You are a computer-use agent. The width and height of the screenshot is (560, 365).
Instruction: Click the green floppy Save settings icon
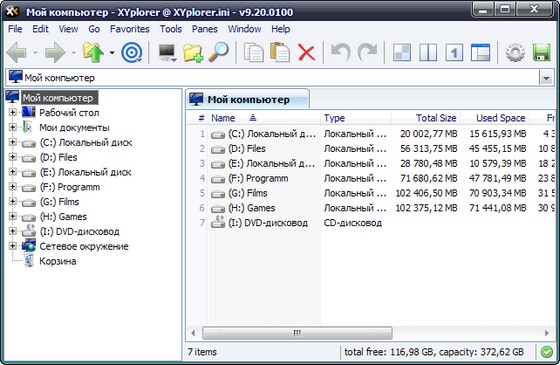pyautogui.click(x=541, y=53)
